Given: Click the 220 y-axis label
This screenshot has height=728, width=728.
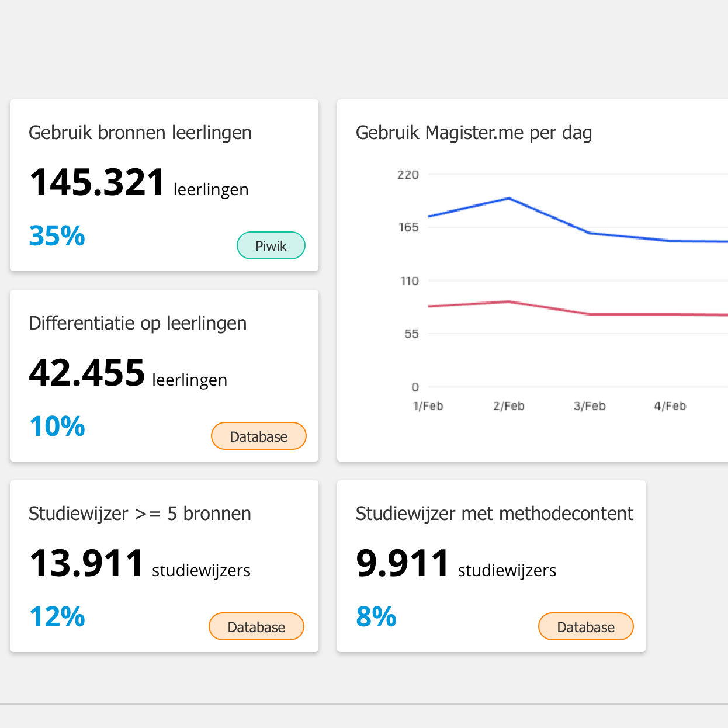Looking at the screenshot, I should point(408,175).
